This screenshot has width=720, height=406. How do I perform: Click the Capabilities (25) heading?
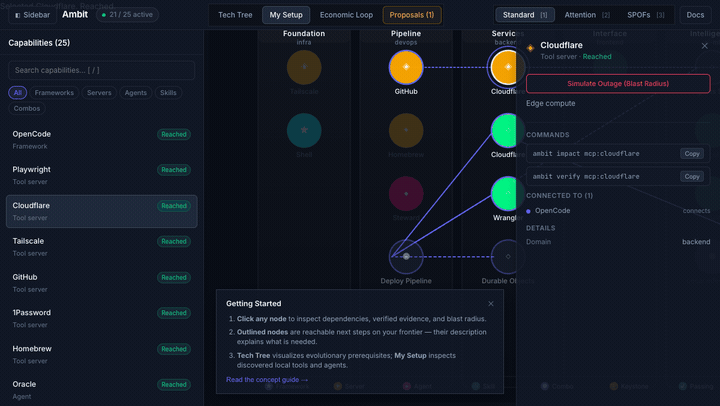(x=39, y=43)
